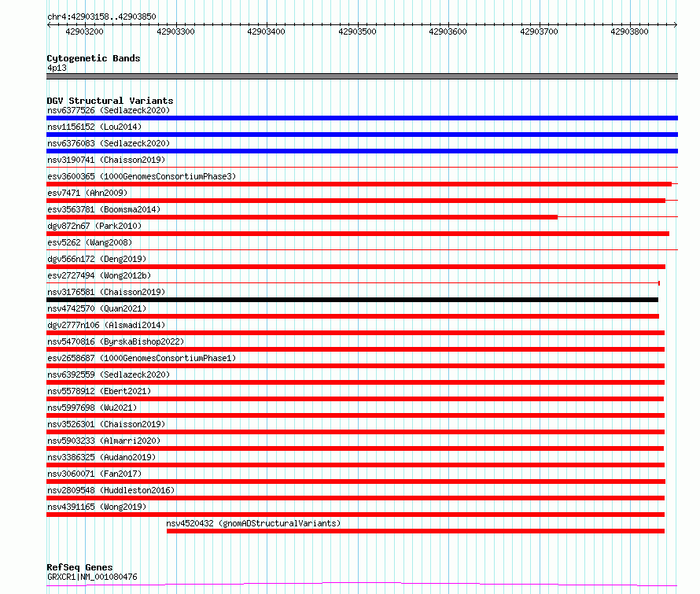The width and height of the screenshot is (700, 594).
Task: Open esv3600365 (1000GenomesConsortiumPhase3) variant
Action: pos(142,176)
